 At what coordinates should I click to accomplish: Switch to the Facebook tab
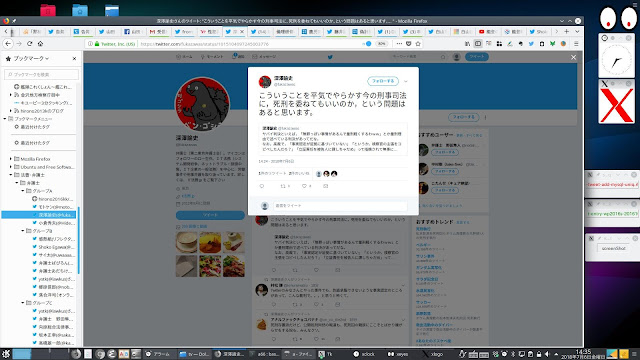pyautogui.click(x=133, y=31)
